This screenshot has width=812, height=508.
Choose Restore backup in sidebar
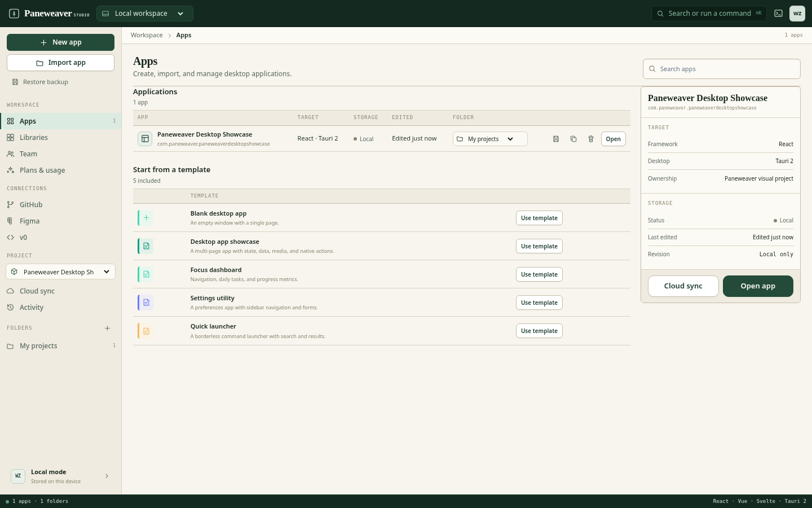click(40, 82)
